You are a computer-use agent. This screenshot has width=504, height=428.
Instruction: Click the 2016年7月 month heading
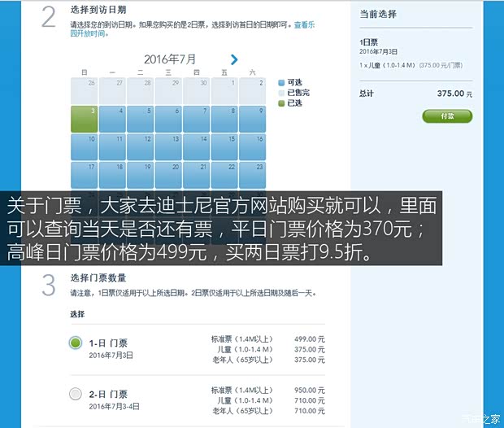[170, 59]
